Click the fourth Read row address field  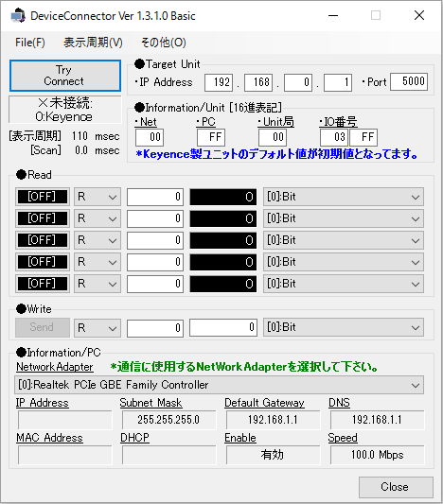[155, 262]
